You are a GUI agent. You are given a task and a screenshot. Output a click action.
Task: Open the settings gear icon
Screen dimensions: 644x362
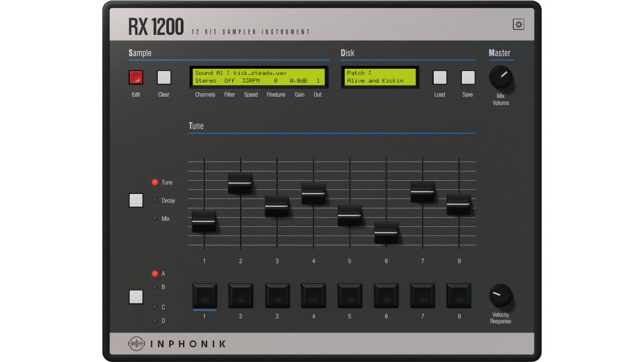click(518, 24)
